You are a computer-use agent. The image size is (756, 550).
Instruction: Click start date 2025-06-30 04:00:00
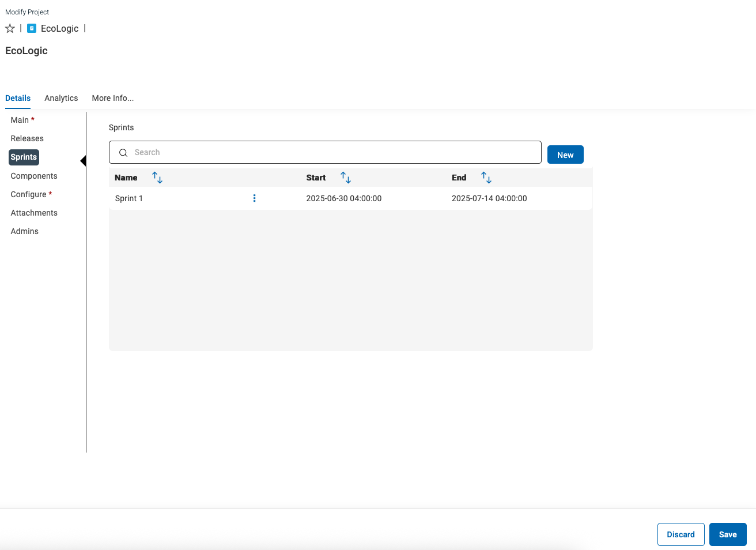tap(344, 198)
